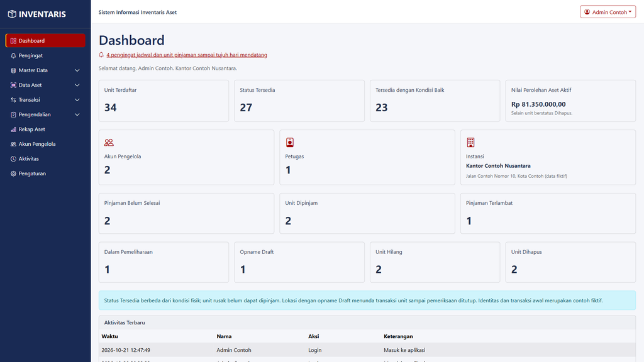
Task: Click the Data Aset scan icon
Action: coord(13,85)
